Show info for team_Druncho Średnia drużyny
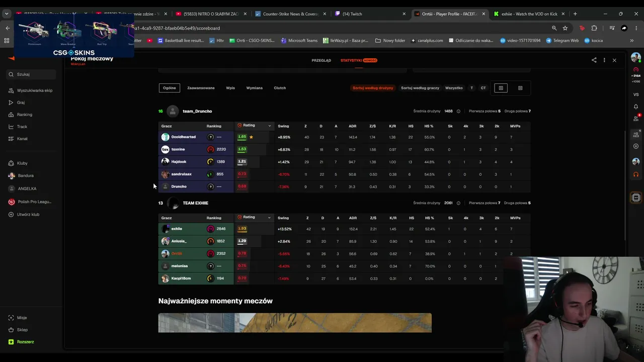This screenshot has width=644, height=362. [458, 111]
